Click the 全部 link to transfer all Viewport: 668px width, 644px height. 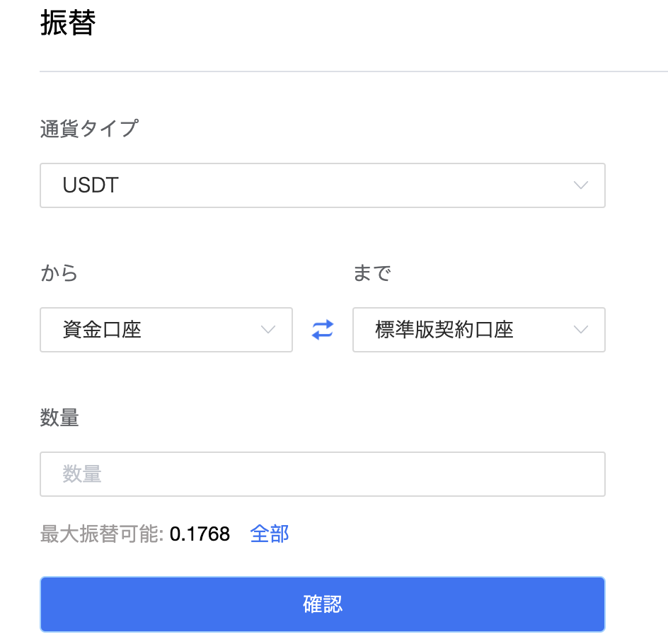[270, 534]
